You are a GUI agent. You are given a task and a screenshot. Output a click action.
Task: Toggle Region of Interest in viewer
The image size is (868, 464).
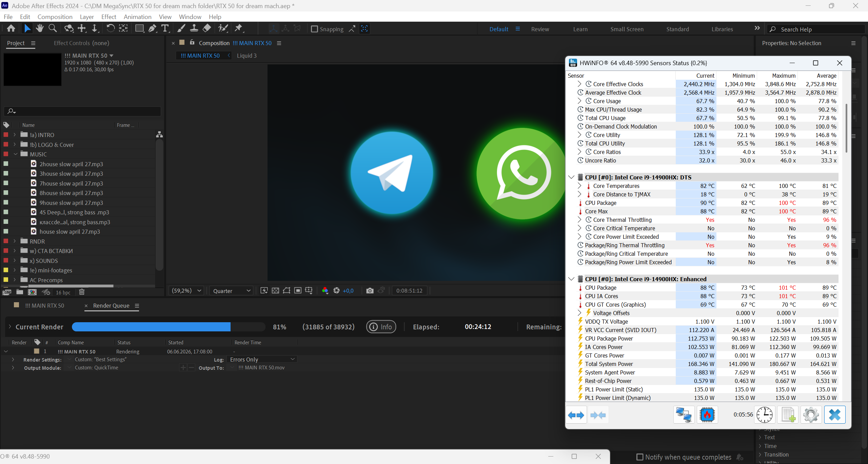[298, 291]
